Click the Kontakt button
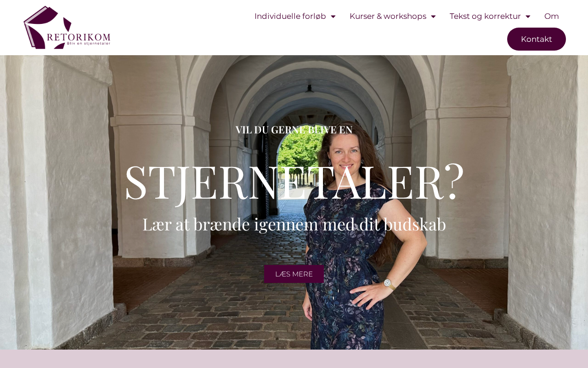 [x=537, y=39]
